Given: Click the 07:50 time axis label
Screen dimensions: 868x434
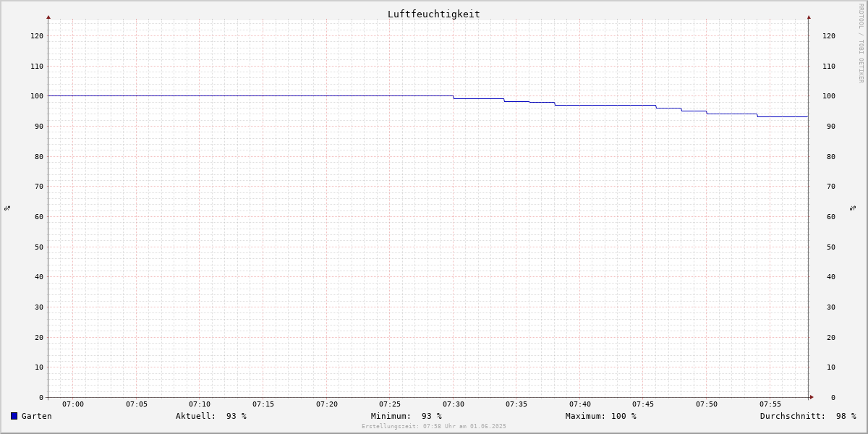Looking at the screenshot, I should tap(707, 404).
